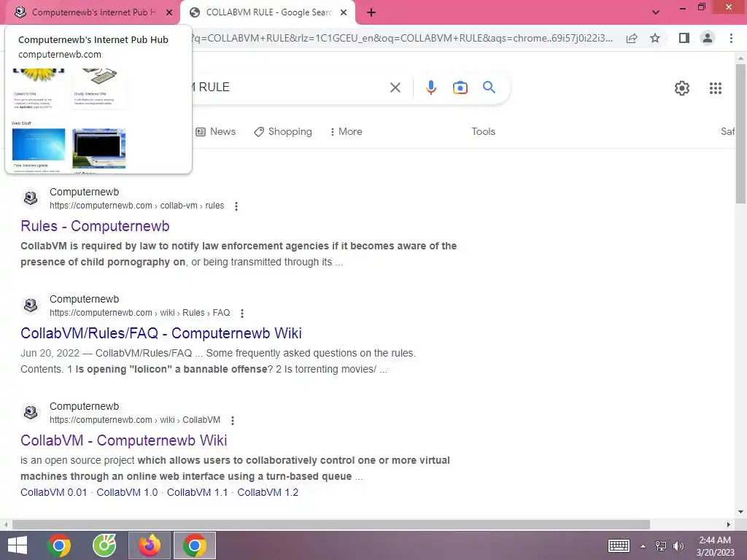Screen dimensions: 747x560
Task: Open the Shopping results filter
Action: click(283, 131)
